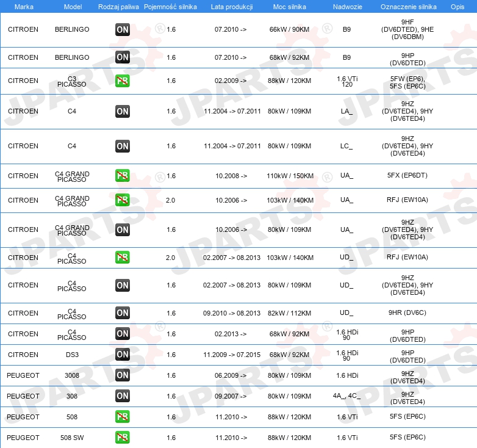
Task: Click the 02.2013 -> production date
Action: tap(231, 334)
